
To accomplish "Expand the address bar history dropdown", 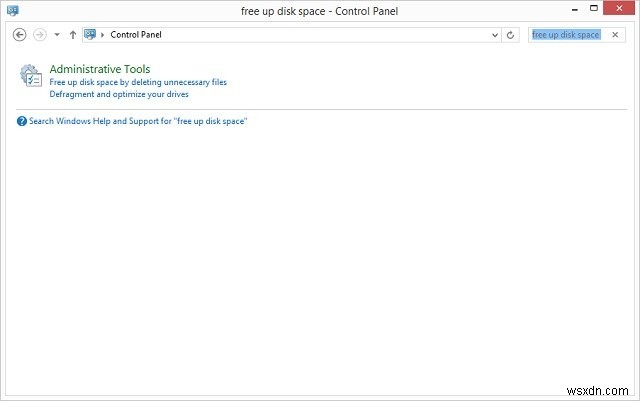I will point(494,34).
